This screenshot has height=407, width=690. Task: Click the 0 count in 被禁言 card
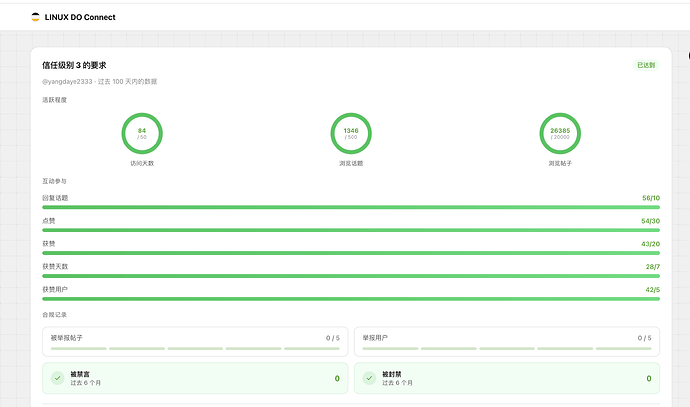(x=337, y=378)
